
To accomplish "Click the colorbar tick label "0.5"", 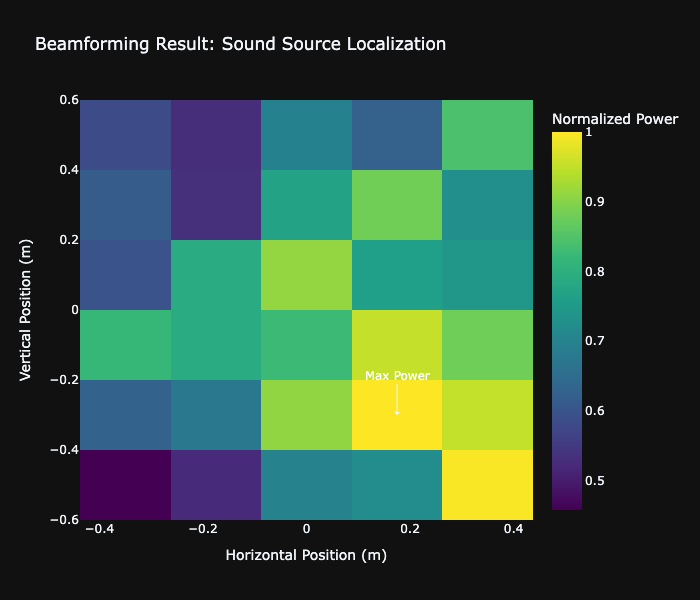I will click(594, 480).
